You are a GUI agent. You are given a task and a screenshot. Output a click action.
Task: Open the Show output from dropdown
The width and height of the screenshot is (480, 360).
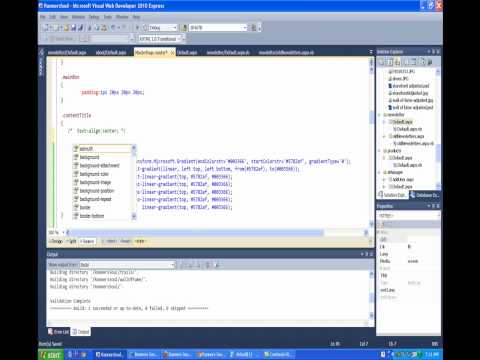(127, 265)
